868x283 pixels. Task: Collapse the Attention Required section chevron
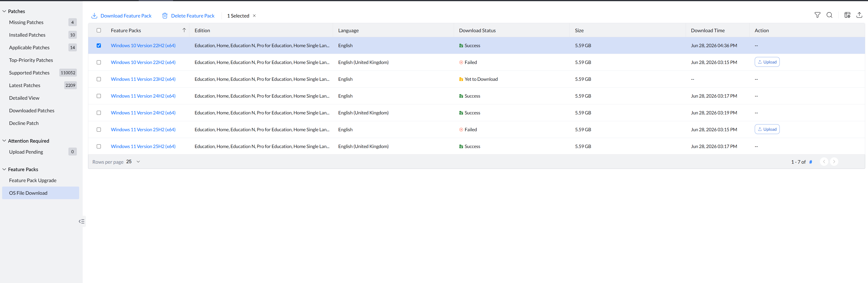tap(4, 141)
